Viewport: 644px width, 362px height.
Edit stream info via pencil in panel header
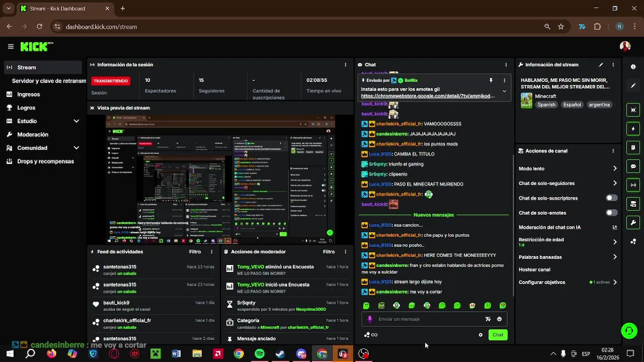601,65
